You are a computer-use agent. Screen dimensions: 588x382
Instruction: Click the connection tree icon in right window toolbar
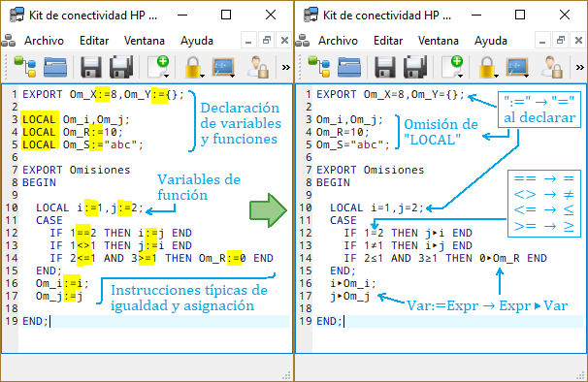coord(319,66)
